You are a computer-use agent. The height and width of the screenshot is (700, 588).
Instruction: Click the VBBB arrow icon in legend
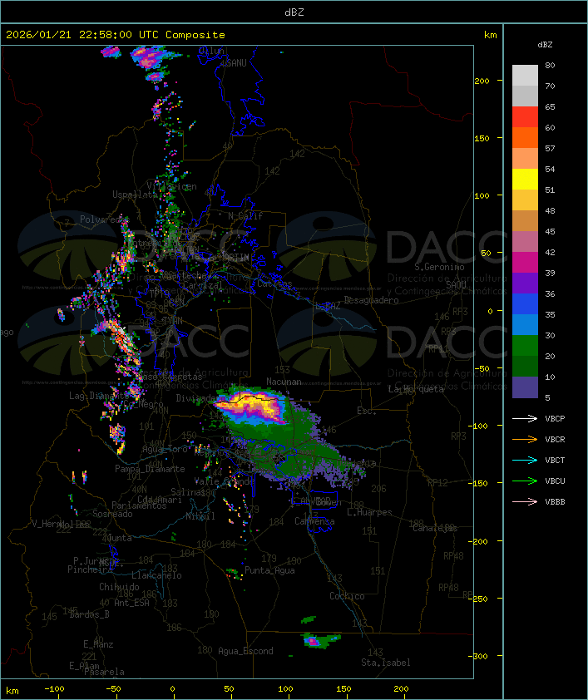click(525, 501)
